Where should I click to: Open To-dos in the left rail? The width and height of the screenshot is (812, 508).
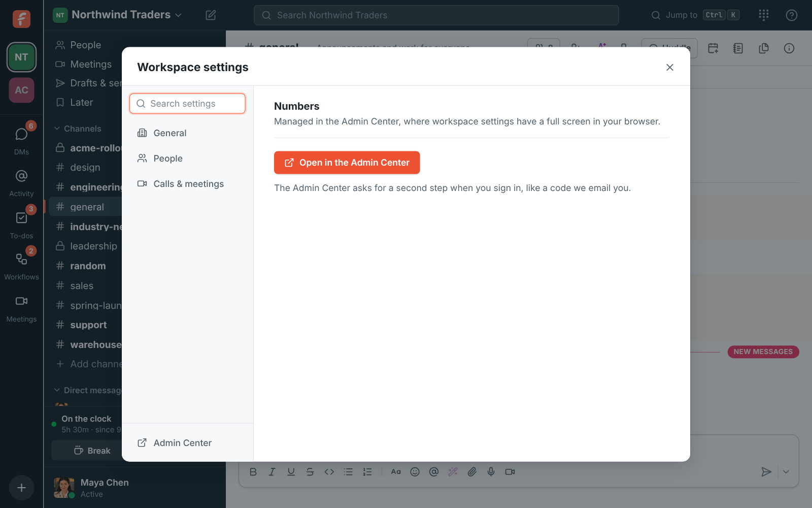pos(21,224)
